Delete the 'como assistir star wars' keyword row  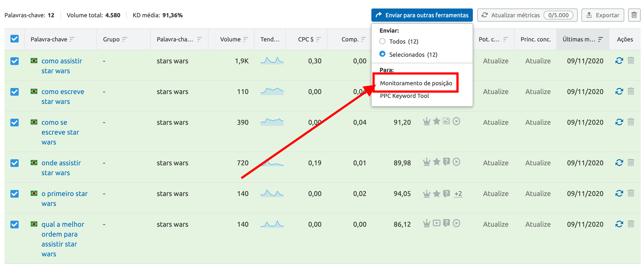click(x=631, y=61)
